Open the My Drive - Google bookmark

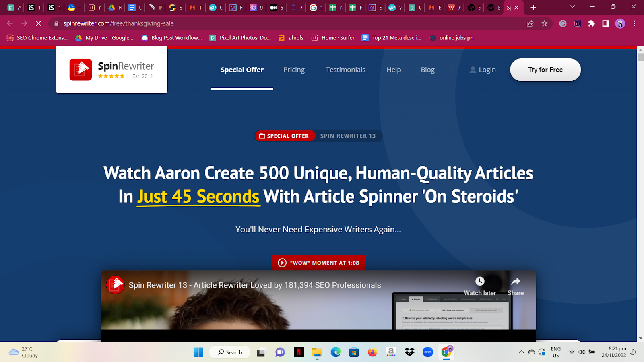(104, 38)
